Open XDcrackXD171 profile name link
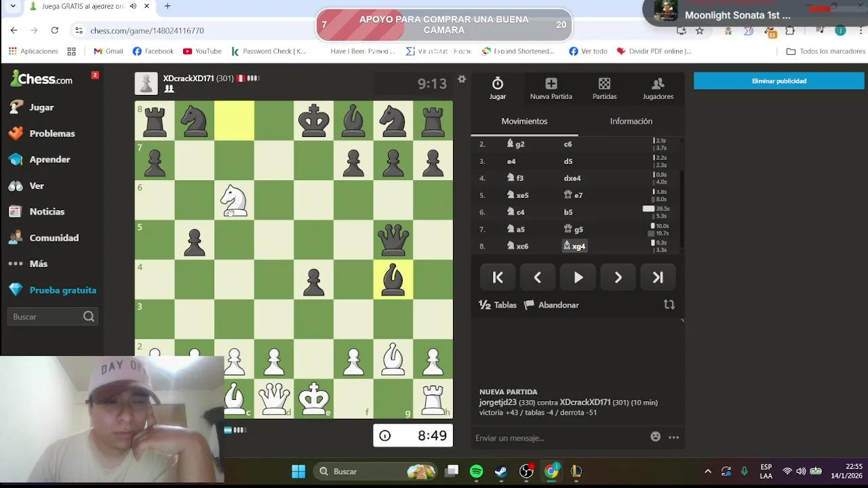868x488 pixels. [189, 79]
